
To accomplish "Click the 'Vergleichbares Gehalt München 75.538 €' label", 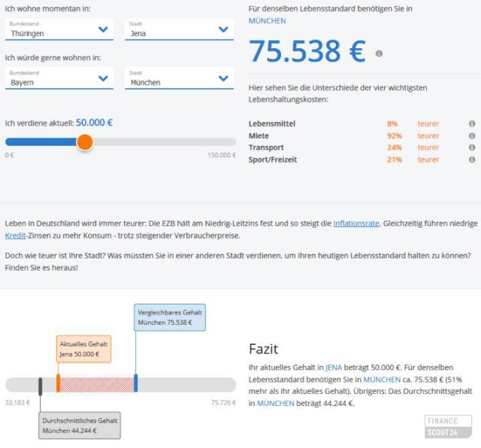I will point(170,317).
